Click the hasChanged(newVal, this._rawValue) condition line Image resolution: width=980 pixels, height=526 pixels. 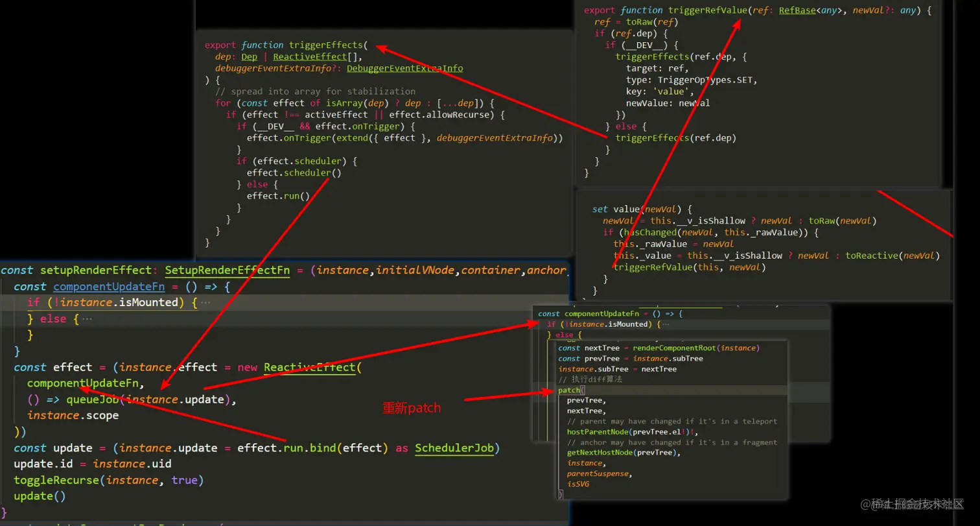pos(711,232)
